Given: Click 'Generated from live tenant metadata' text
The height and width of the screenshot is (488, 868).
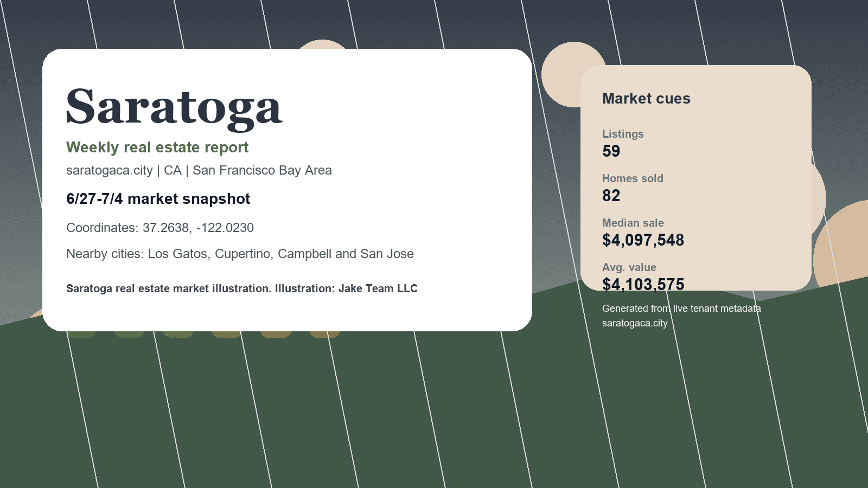Looking at the screenshot, I should click(681, 309).
